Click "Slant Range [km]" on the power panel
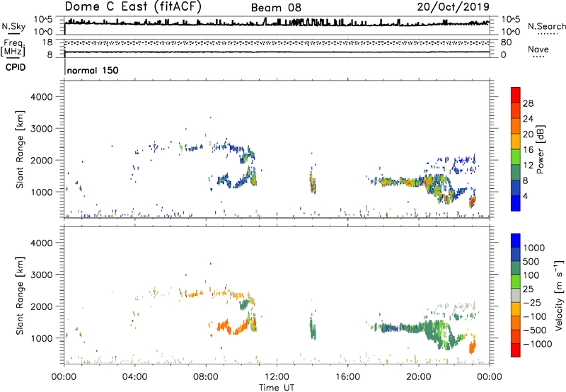This screenshot has height=392, width=566. click(x=20, y=149)
